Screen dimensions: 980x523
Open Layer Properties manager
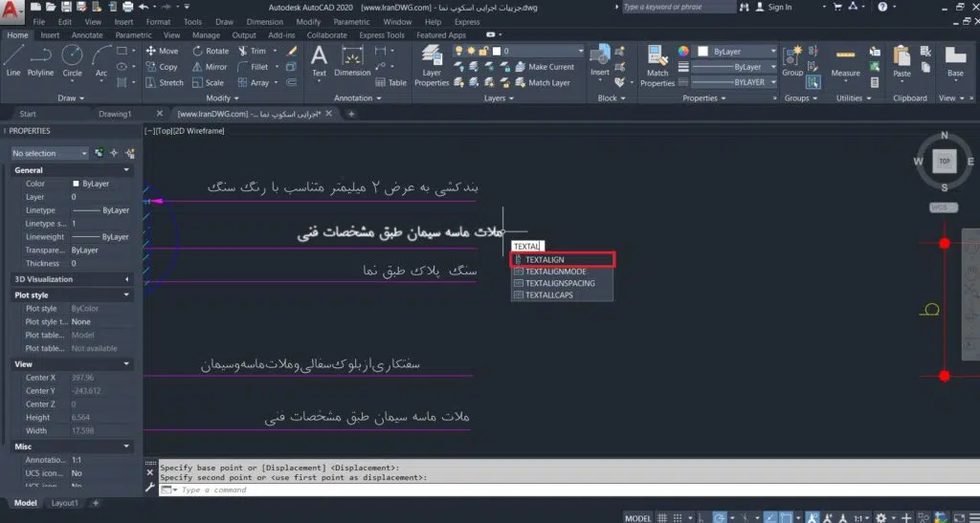pos(432,66)
